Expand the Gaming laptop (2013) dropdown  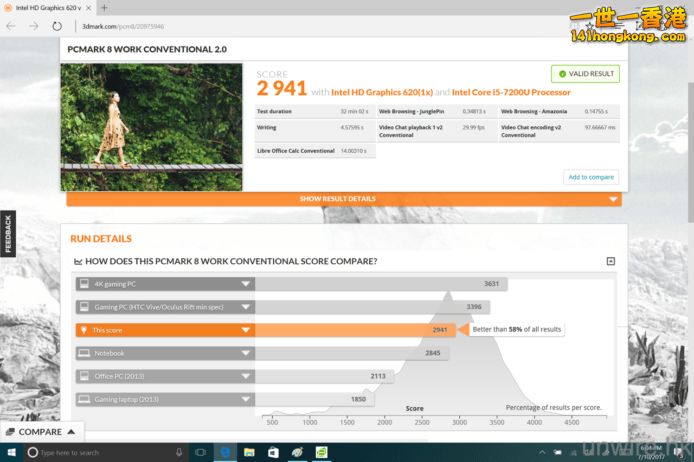click(246, 399)
